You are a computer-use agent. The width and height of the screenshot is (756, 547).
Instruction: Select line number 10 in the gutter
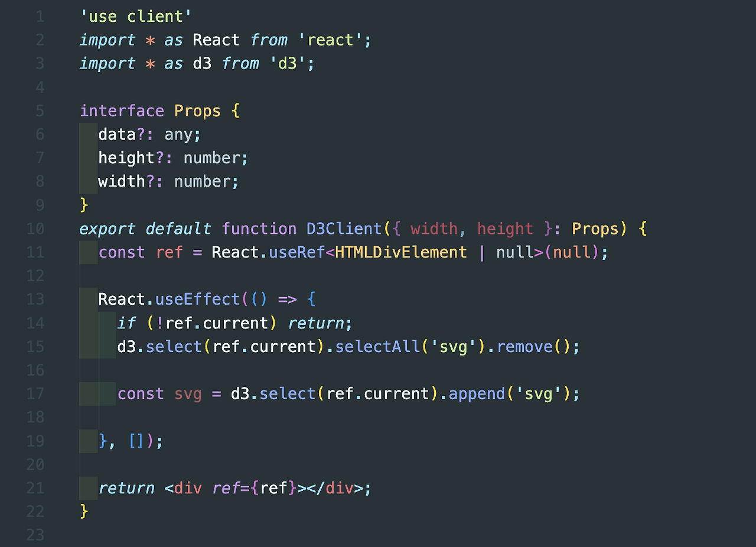35,229
